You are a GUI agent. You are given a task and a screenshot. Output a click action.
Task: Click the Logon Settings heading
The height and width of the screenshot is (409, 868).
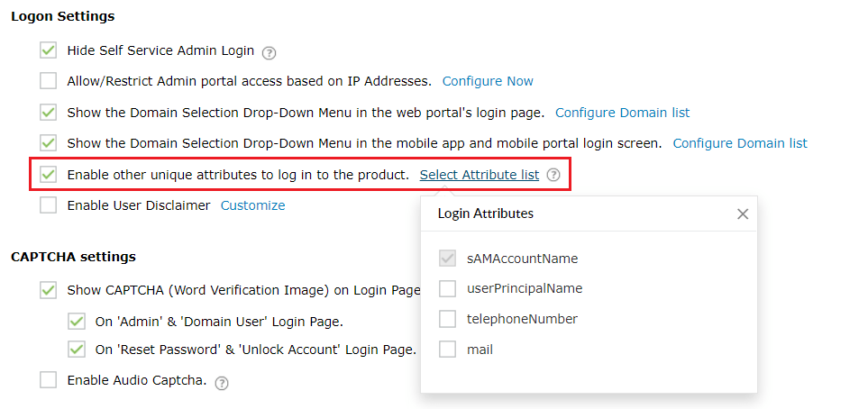[63, 16]
